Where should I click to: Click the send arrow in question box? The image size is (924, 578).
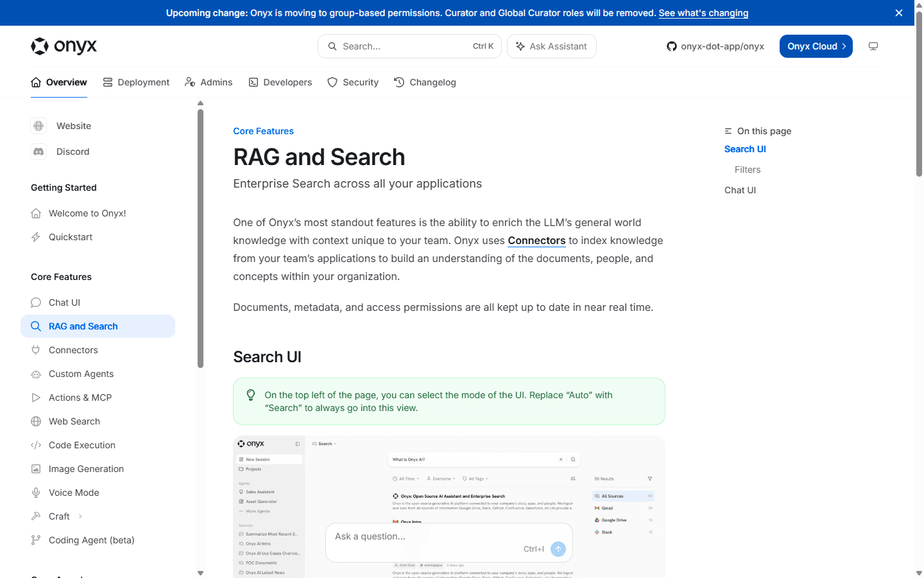point(558,549)
